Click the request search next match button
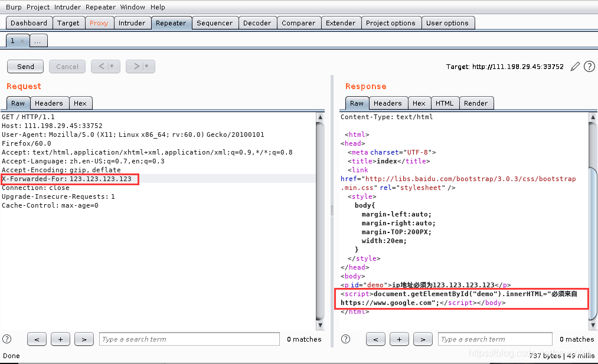The width and height of the screenshot is (598, 364). tap(84, 339)
